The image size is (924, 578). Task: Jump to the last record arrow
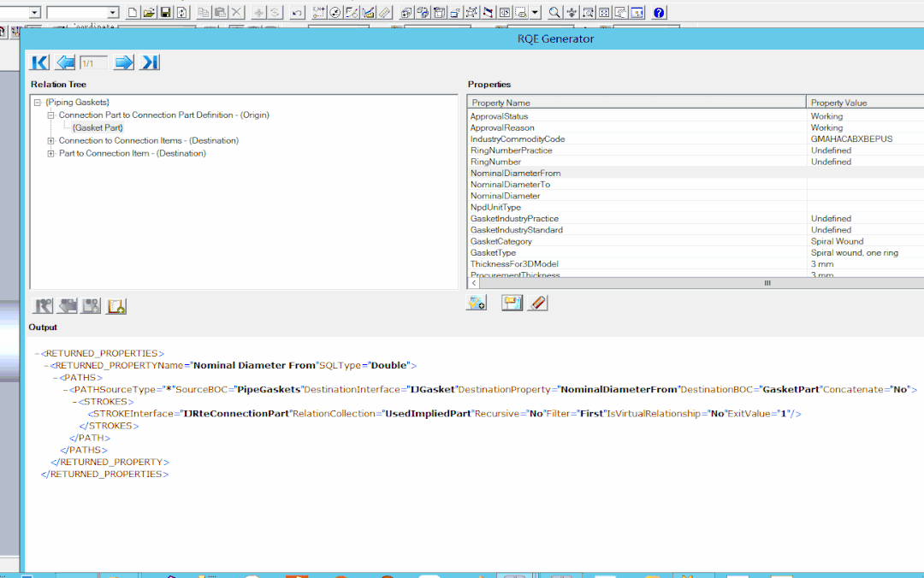(x=149, y=62)
